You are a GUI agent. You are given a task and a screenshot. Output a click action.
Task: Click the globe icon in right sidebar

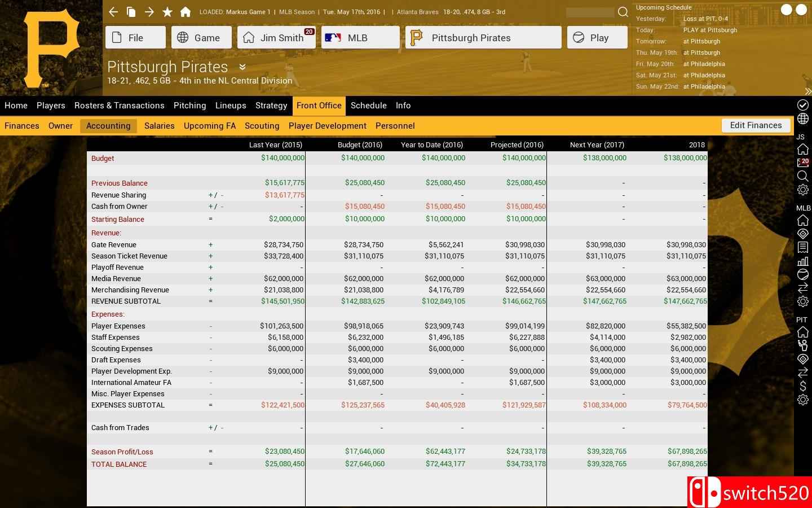click(802, 119)
